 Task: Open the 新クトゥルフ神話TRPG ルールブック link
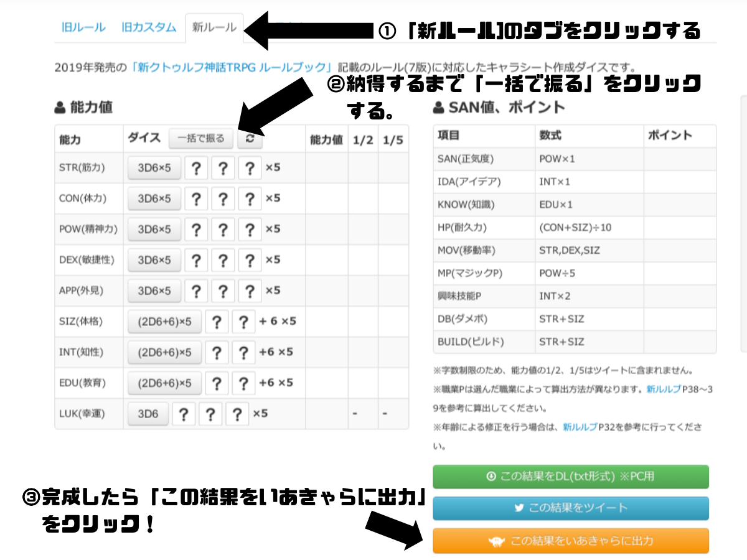(x=233, y=67)
